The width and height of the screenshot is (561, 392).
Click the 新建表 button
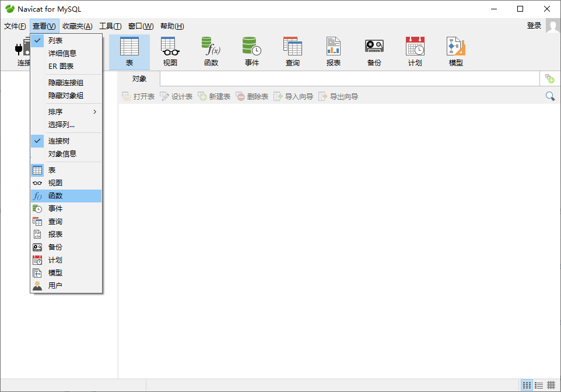pos(214,96)
